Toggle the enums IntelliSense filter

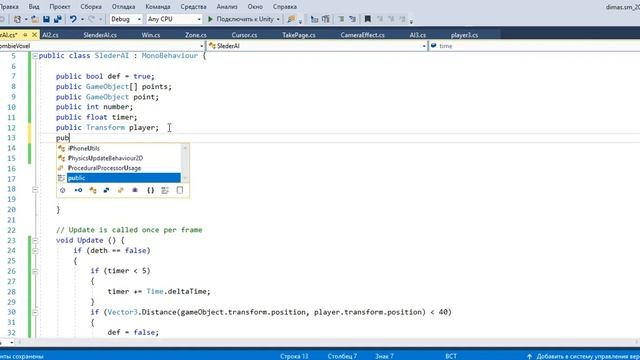coord(120,190)
